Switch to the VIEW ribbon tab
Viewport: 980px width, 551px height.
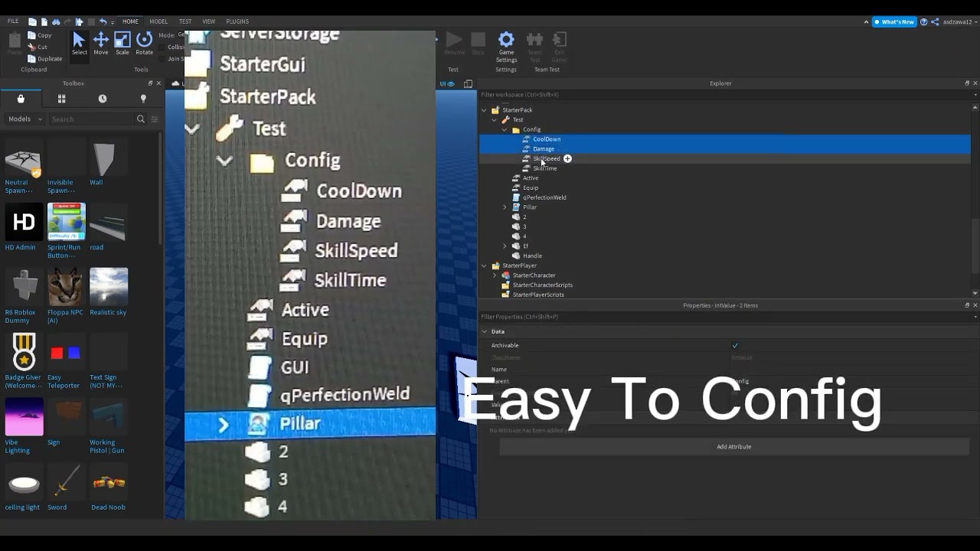pos(208,21)
